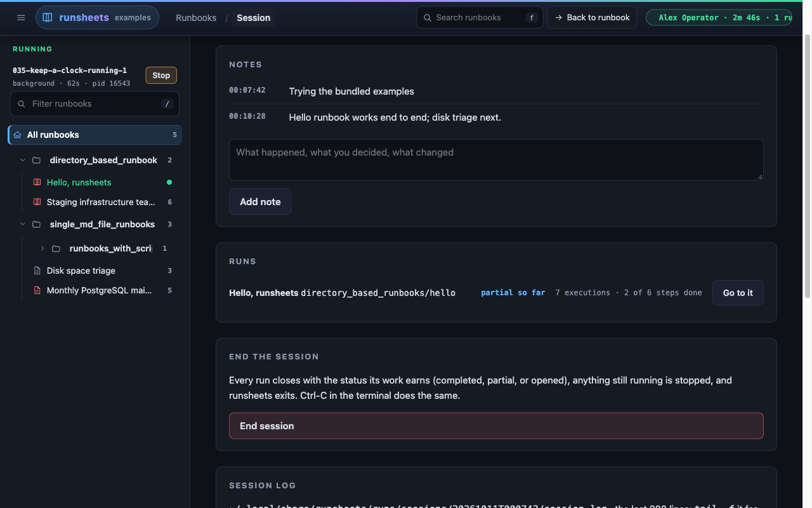Click the Back to runbook button
The width and height of the screenshot is (812, 508).
(592, 18)
